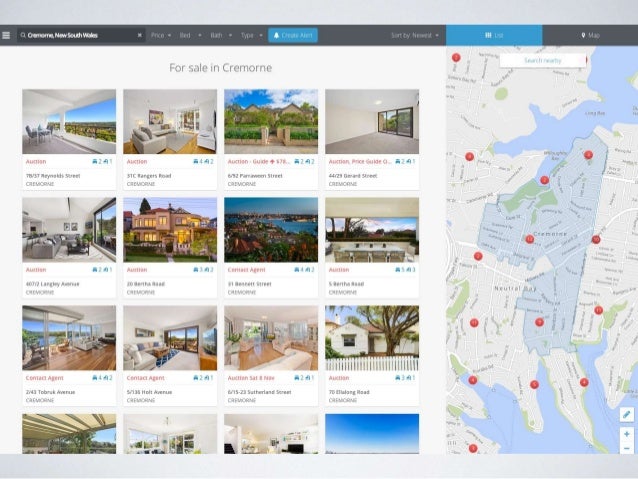Click the Search nearby button on the map
Screen dimensions: 638x479
click(x=542, y=60)
